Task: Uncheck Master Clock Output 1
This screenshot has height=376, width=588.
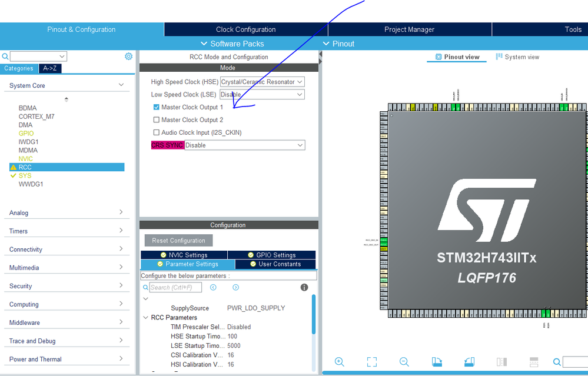Action: pos(157,107)
